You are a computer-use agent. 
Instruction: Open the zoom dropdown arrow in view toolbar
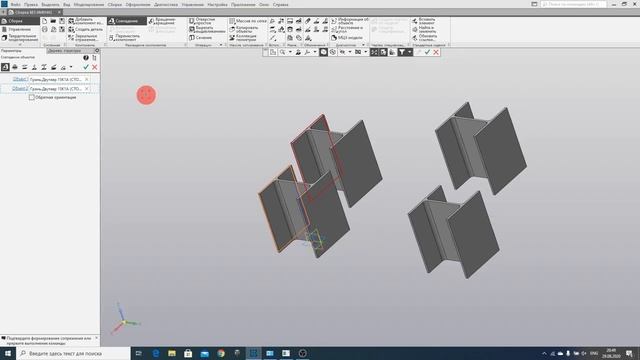tap(290, 52)
